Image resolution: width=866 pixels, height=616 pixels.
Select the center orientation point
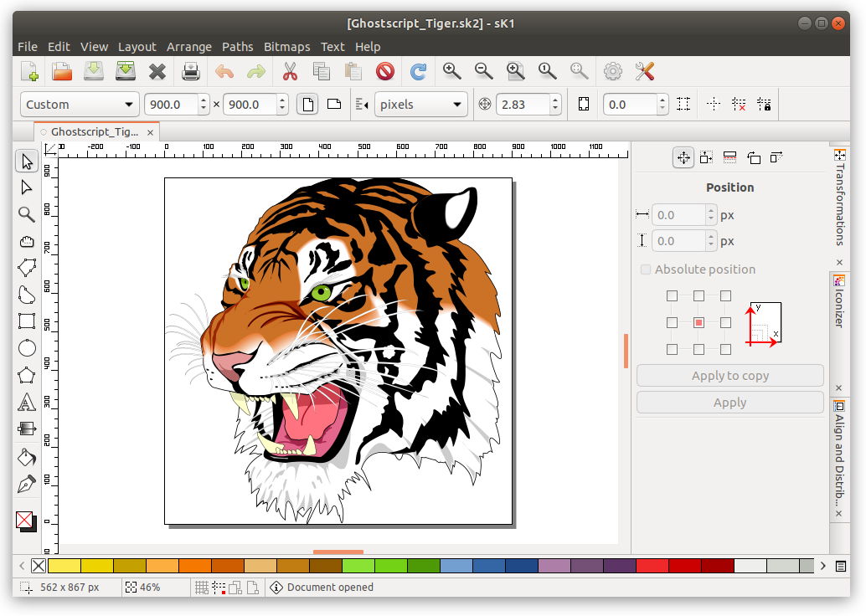[698, 322]
